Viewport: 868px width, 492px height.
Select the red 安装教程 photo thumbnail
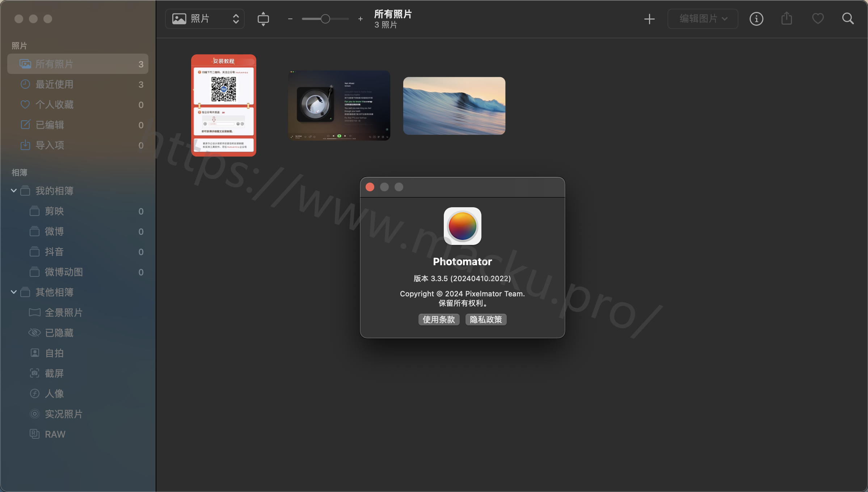click(224, 105)
